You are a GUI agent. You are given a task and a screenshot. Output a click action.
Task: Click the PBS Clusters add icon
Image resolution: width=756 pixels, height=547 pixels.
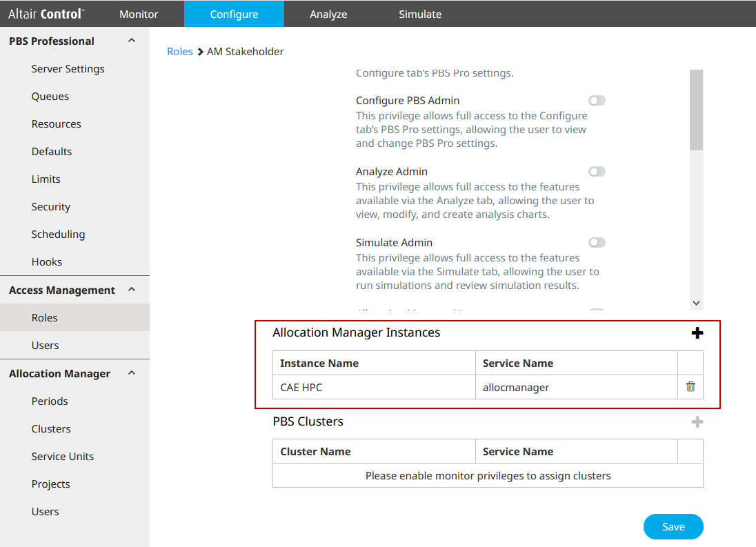(697, 422)
